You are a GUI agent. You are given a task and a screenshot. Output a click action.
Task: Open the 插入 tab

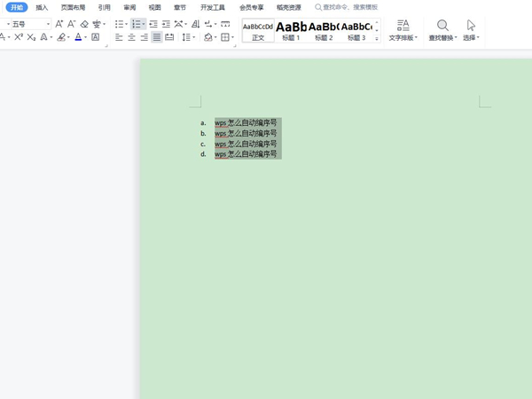(x=42, y=7)
